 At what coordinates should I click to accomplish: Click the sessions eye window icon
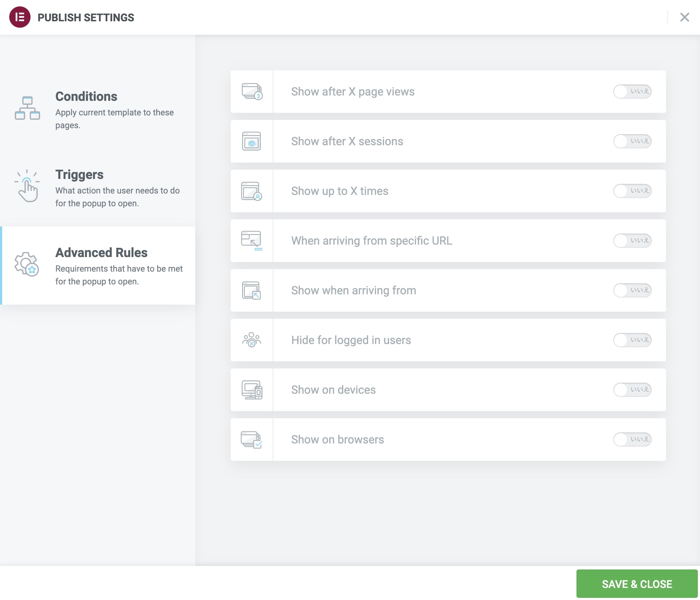tap(252, 141)
